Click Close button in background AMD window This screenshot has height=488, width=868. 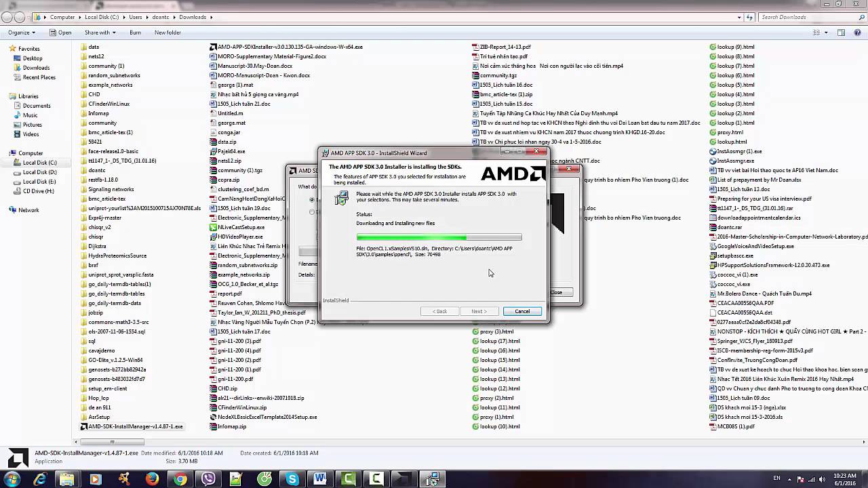560,292
